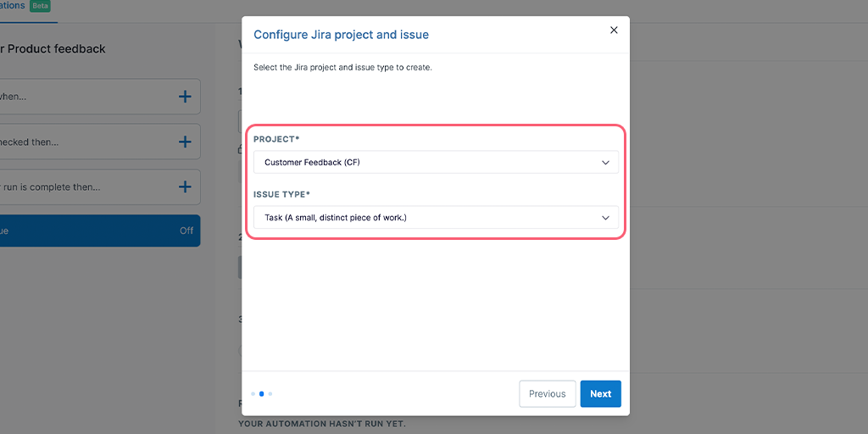Screen dimensions: 868x434
Task: Toggle the Off switch on the blue automation card
Action: (186, 231)
